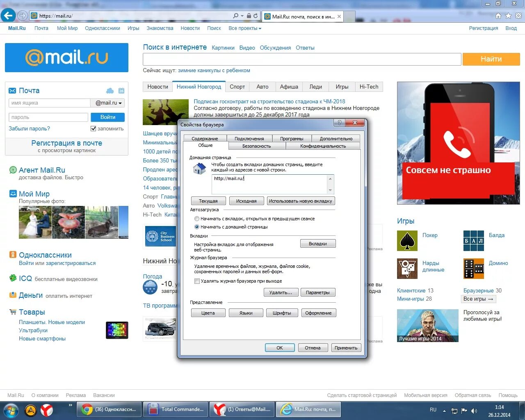The width and height of the screenshot is (525, 420).
Task: Open the Цвета button
Action: (208, 313)
